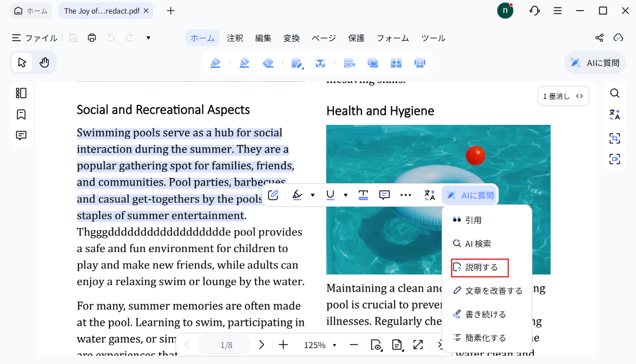Click the print icon near ファイル

(91, 37)
